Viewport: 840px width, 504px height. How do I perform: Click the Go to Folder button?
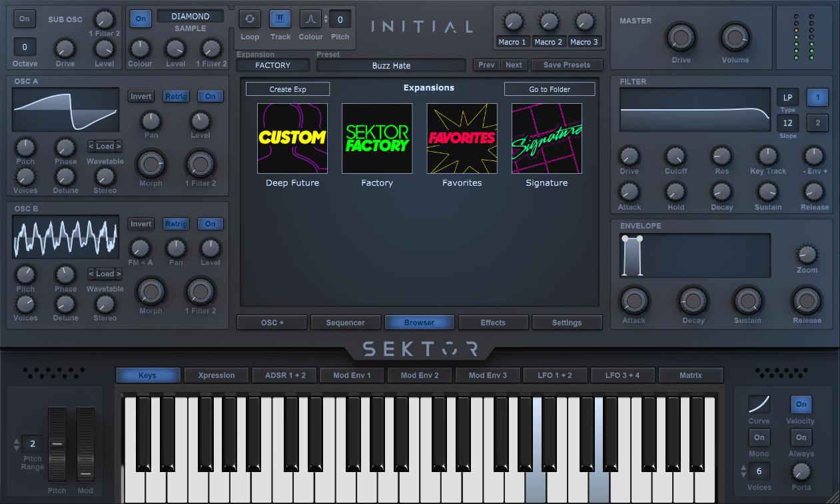[x=550, y=89]
